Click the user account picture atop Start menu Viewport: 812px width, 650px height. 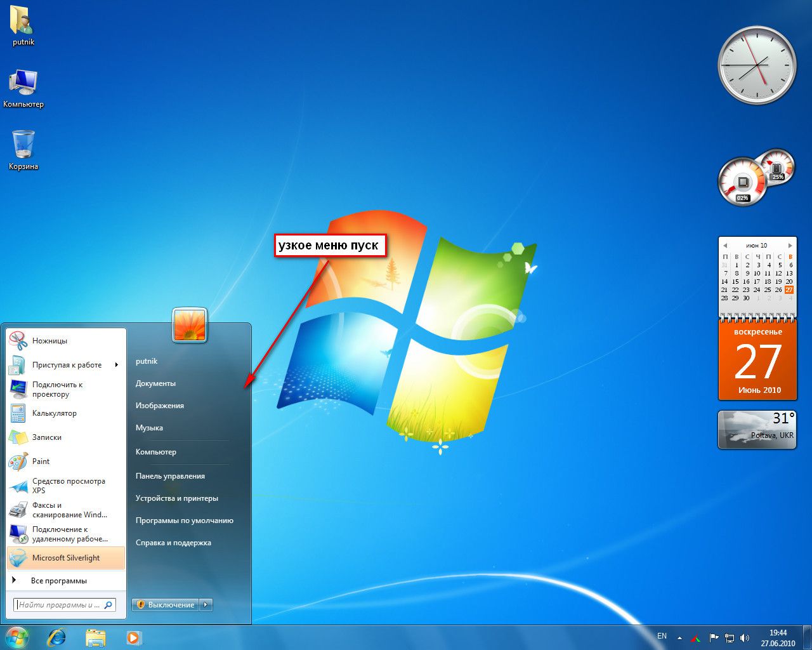click(190, 325)
